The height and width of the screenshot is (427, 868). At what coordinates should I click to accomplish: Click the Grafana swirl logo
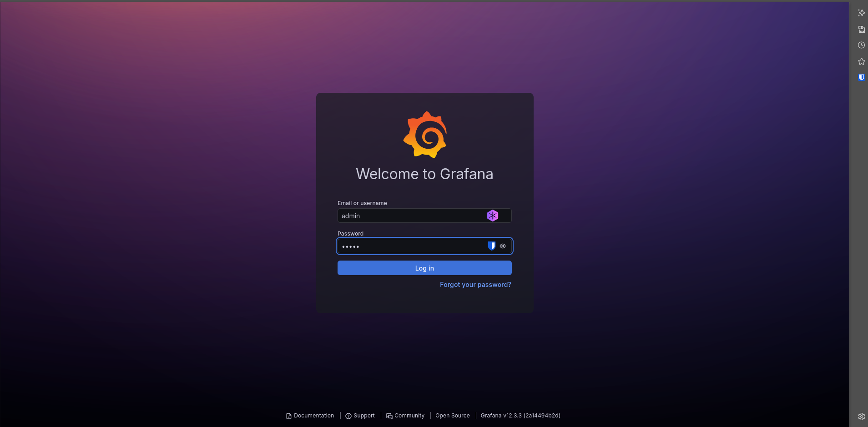pyautogui.click(x=425, y=135)
